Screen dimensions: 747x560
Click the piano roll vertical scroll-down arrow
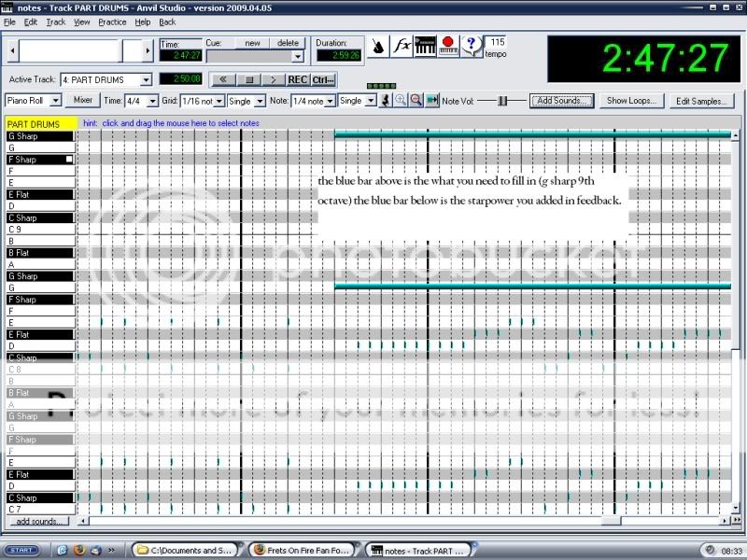point(736,508)
